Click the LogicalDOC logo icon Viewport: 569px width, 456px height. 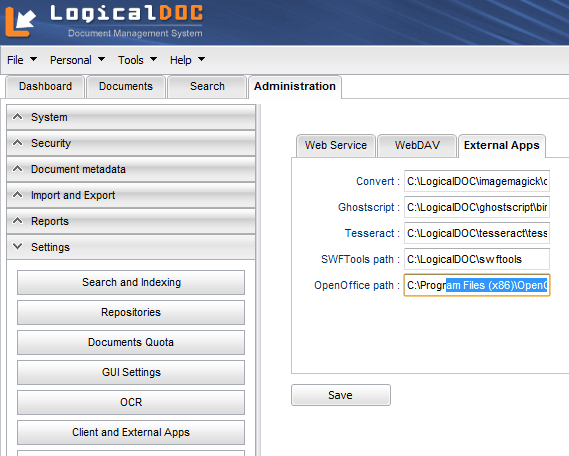(20, 22)
